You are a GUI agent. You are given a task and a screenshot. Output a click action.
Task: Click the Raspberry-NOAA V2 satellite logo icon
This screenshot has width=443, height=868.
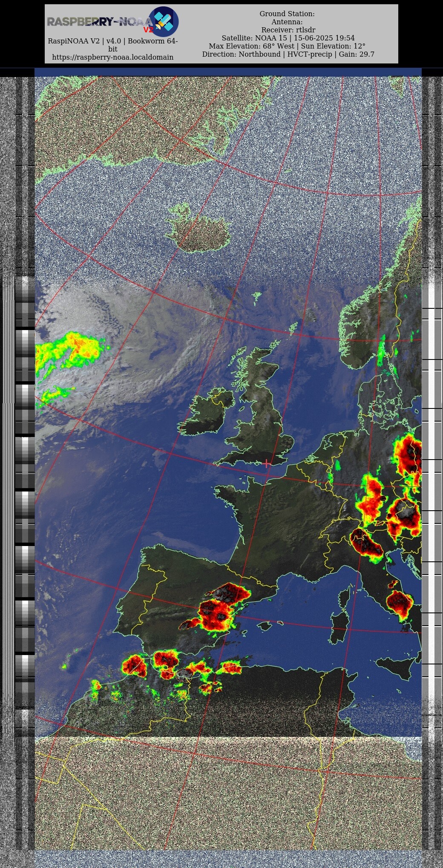pyautogui.click(x=163, y=21)
